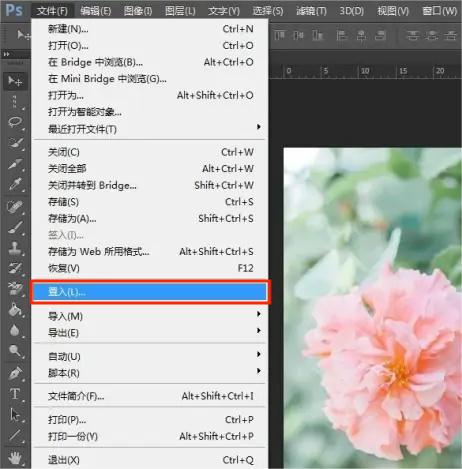462x469 pixels.
Task: Select the Eyedropper tool
Action: tap(15, 184)
